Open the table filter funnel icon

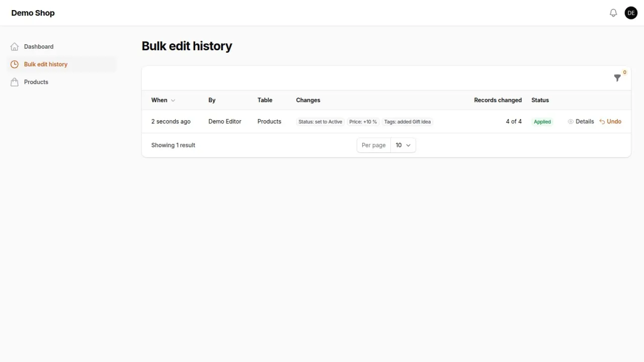617,78
